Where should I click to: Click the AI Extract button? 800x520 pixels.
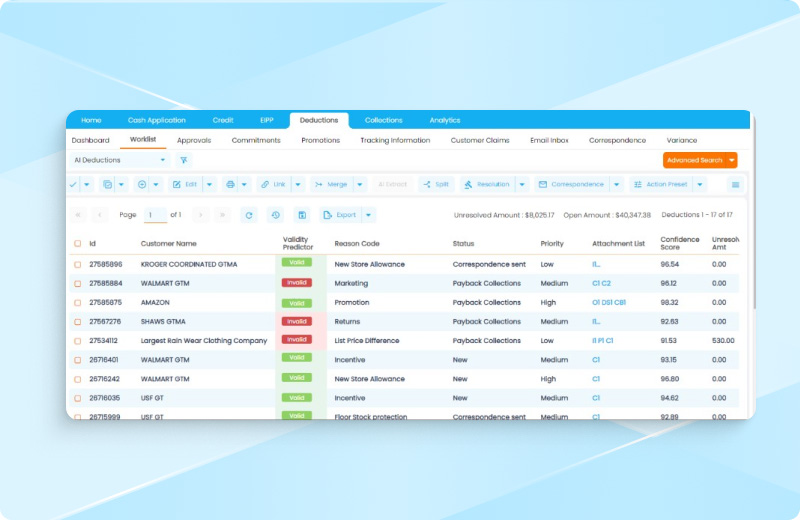pos(392,185)
